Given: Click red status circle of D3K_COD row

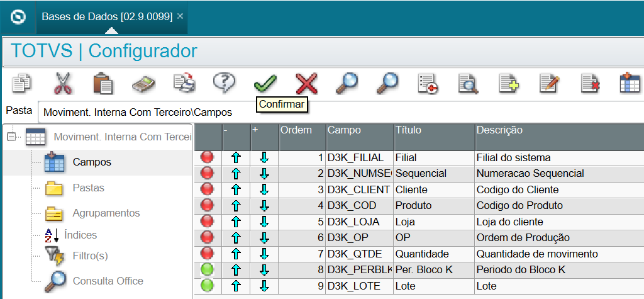Looking at the screenshot, I should point(208,205).
